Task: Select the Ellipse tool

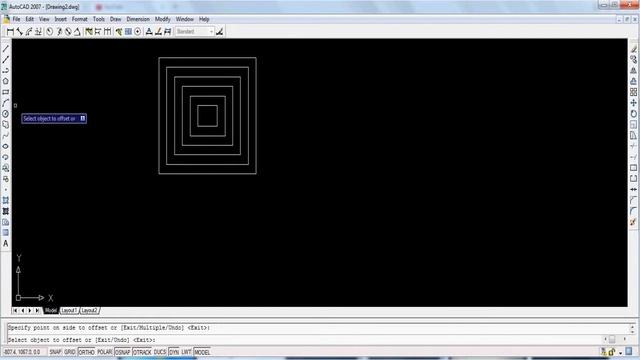Action: 6,146
